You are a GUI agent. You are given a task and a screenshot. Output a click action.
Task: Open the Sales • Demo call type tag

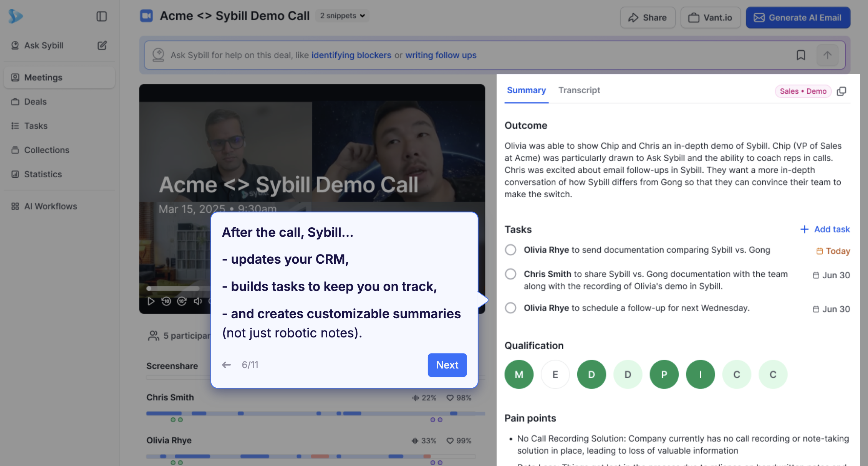click(x=803, y=91)
